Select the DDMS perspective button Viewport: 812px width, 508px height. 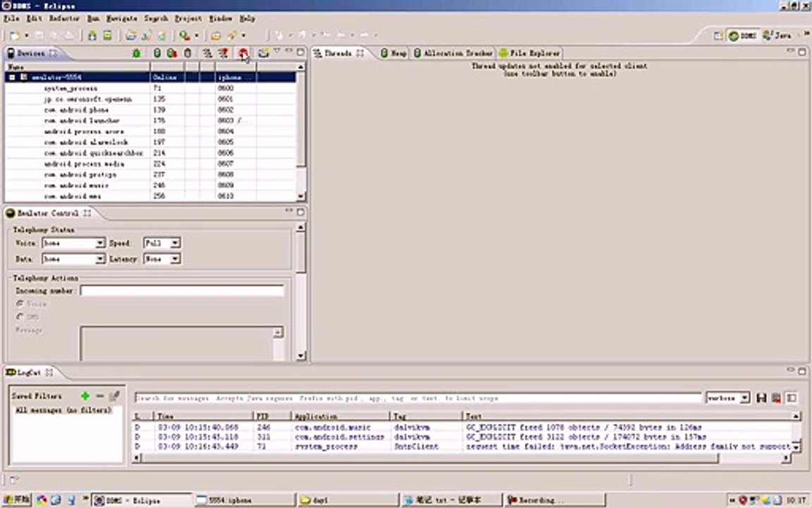coord(743,35)
